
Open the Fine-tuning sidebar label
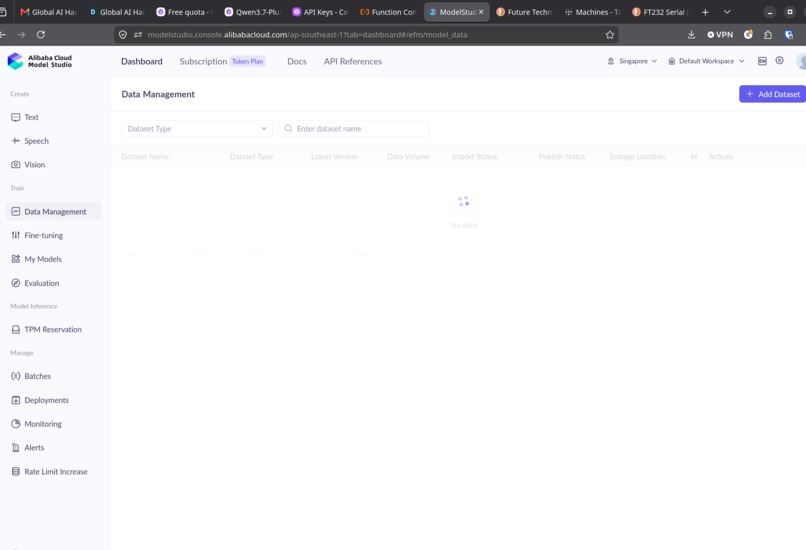(x=44, y=235)
